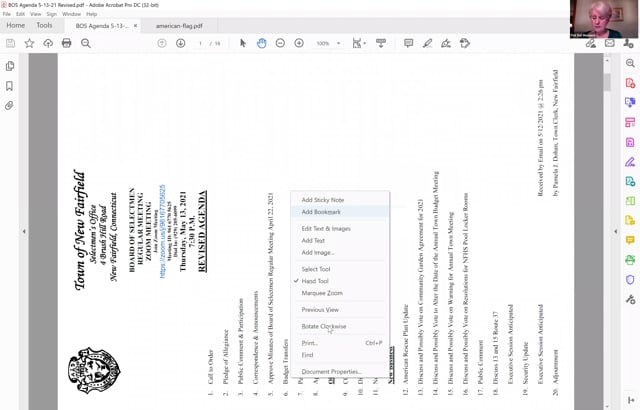Select the highlighter pen tool
The width and height of the screenshot is (640, 410).
click(x=427, y=43)
